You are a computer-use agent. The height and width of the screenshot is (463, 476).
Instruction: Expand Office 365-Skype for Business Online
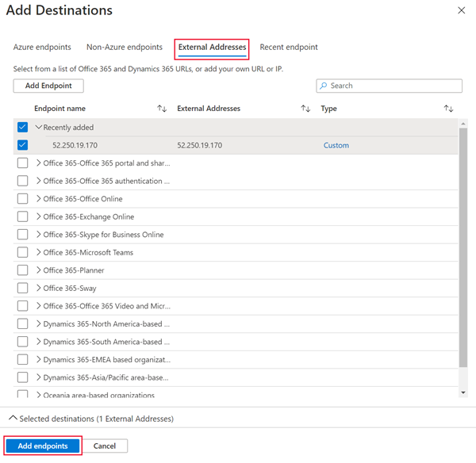click(39, 235)
